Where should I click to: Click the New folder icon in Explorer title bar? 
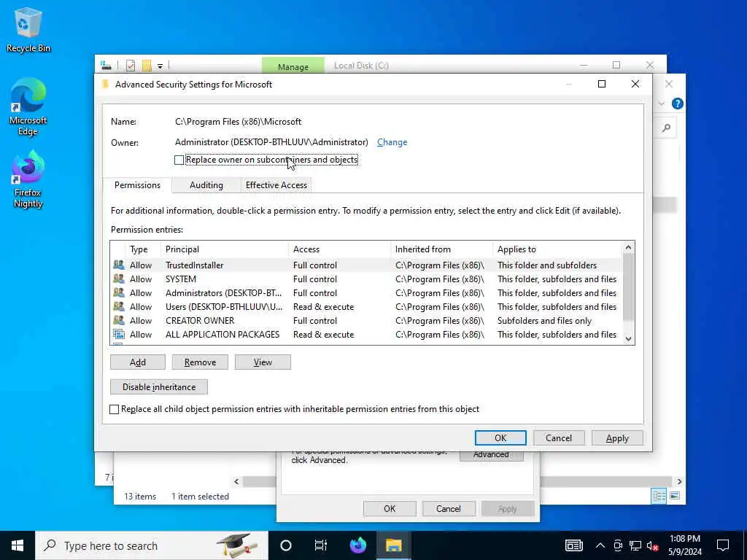tap(147, 66)
